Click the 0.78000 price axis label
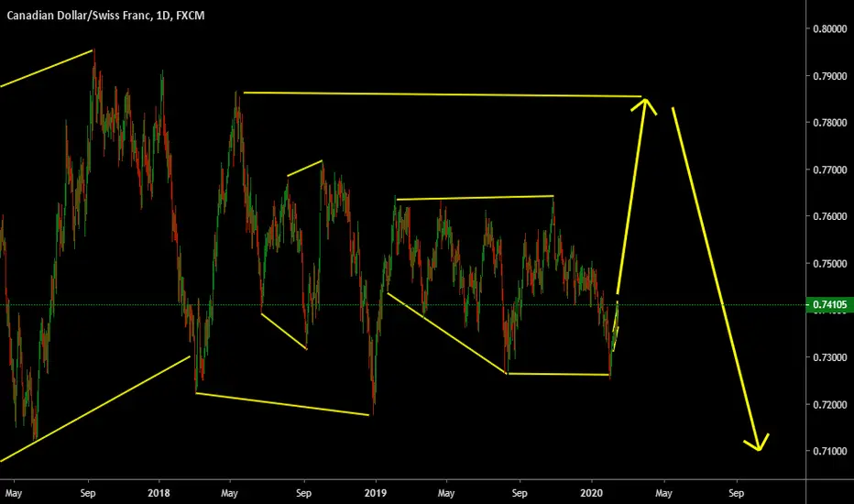854x504 pixels. tap(830, 123)
